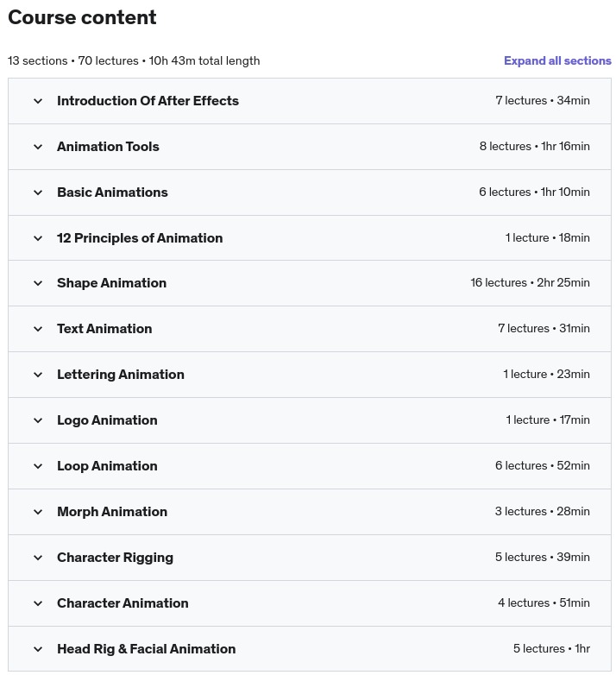
Task: Expand Shape Animation using its chevron
Action: click(x=38, y=283)
